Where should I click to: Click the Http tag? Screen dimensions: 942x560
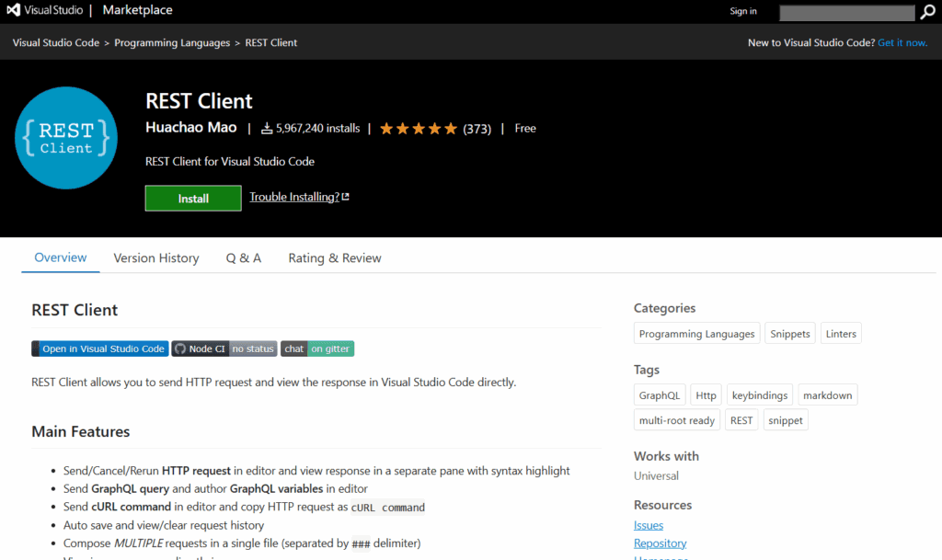(706, 394)
